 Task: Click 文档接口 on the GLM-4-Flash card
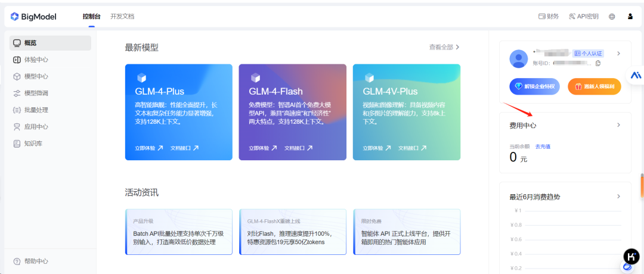299,148
